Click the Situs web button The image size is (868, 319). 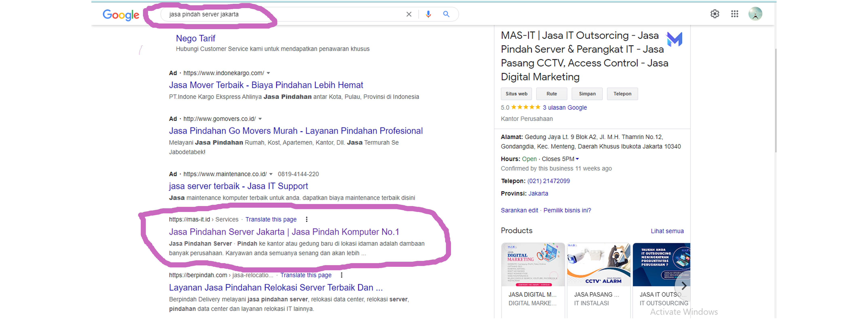[x=516, y=94]
